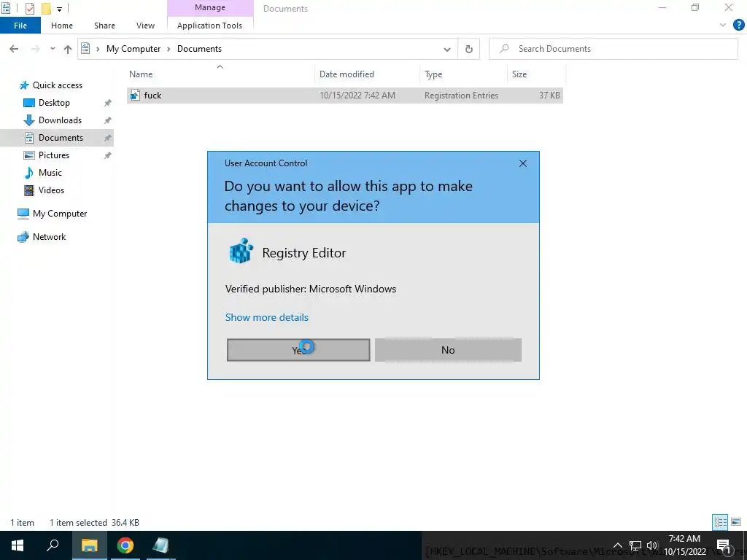Close the User Account Control dialog
Image resolution: width=747 pixels, height=560 pixels.
click(x=522, y=163)
